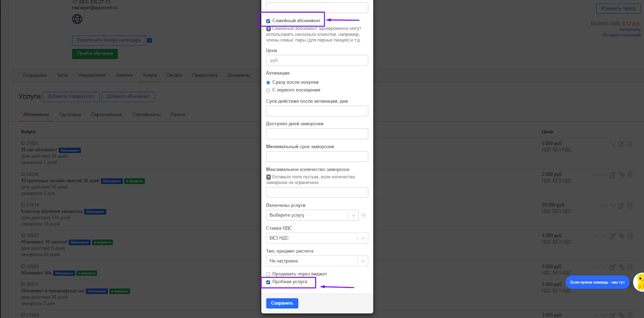644x318 pixels.
Task: Click the globe icon under the manager email
Action: [77, 19]
